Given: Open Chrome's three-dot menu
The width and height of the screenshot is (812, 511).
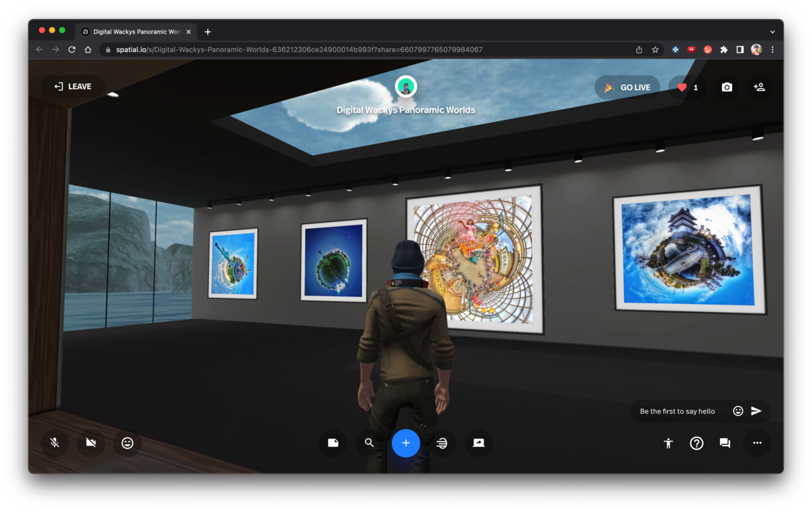Looking at the screenshot, I should [x=773, y=49].
